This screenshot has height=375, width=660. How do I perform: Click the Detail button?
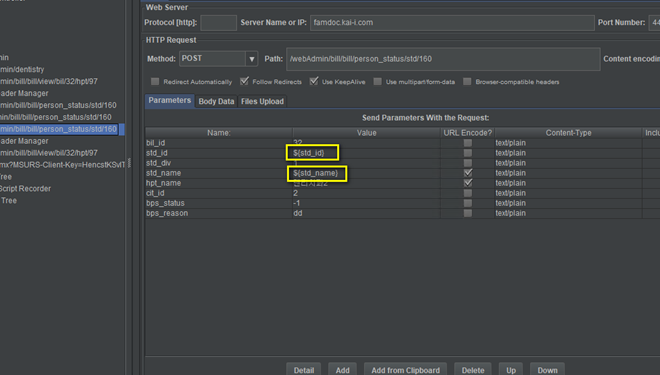pyautogui.click(x=304, y=370)
